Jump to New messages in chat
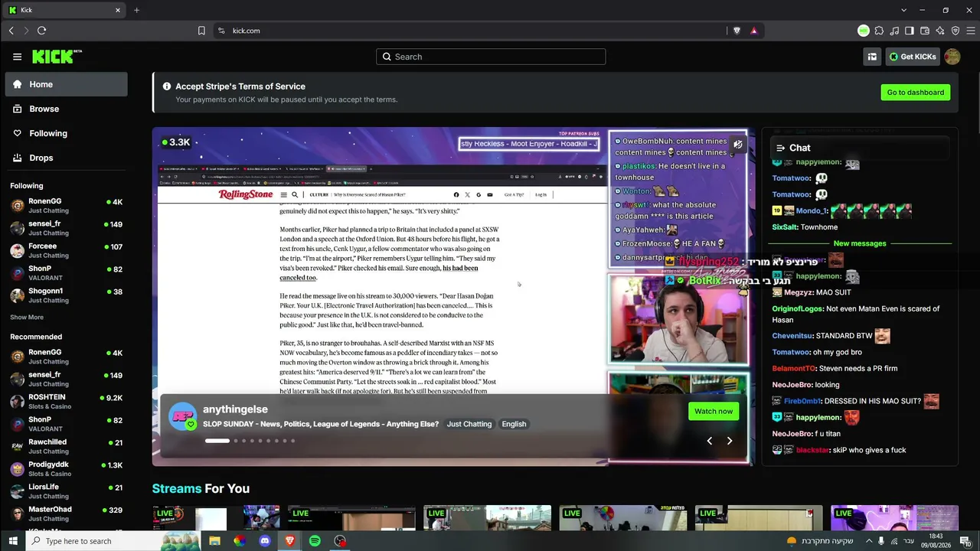The height and width of the screenshot is (551, 980). [860, 243]
